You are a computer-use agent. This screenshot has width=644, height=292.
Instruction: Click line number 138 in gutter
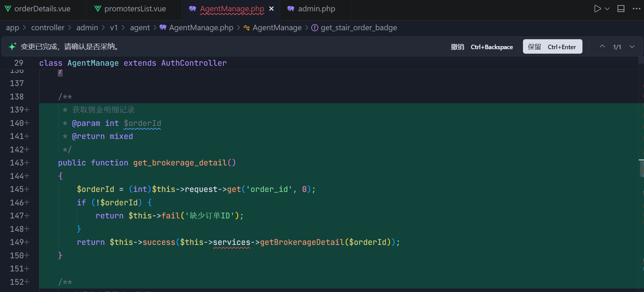17,97
